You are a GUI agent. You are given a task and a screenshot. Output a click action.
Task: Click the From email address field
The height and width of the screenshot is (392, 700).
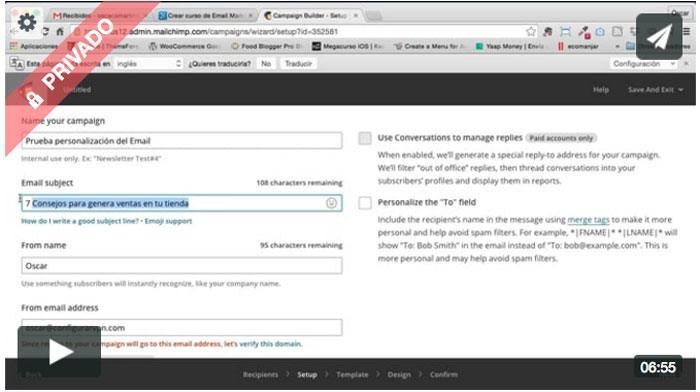(182, 328)
